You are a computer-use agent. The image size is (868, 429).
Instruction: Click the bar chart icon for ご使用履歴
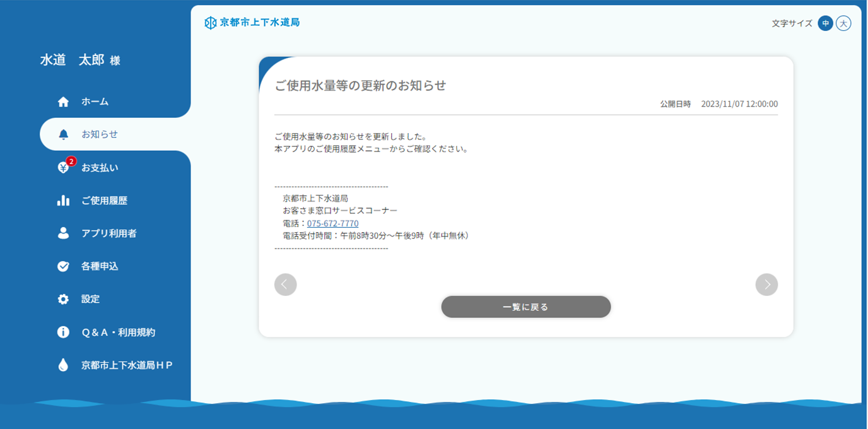pyautogui.click(x=63, y=201)
